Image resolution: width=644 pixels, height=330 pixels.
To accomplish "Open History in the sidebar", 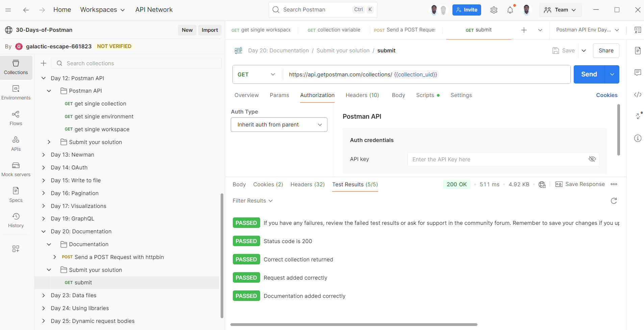I will (16, 221).
